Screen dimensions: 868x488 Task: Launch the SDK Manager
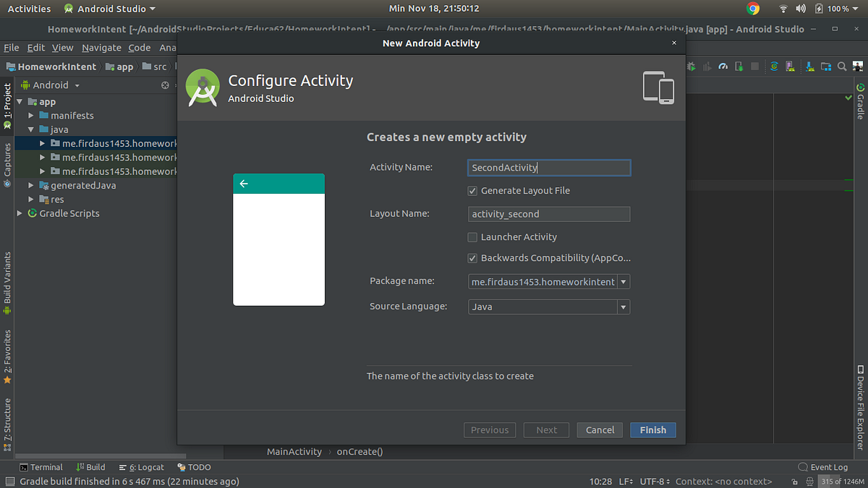point(809,66)
